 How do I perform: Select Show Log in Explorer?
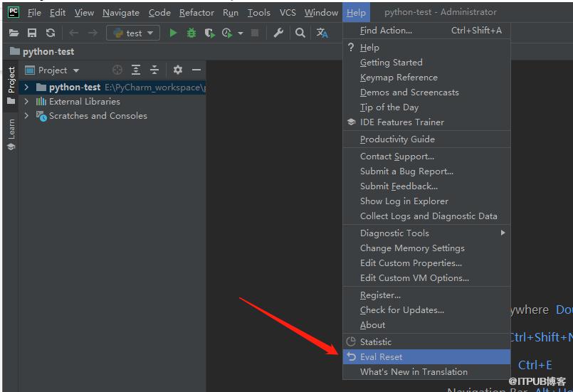click(x=426, y=201)
